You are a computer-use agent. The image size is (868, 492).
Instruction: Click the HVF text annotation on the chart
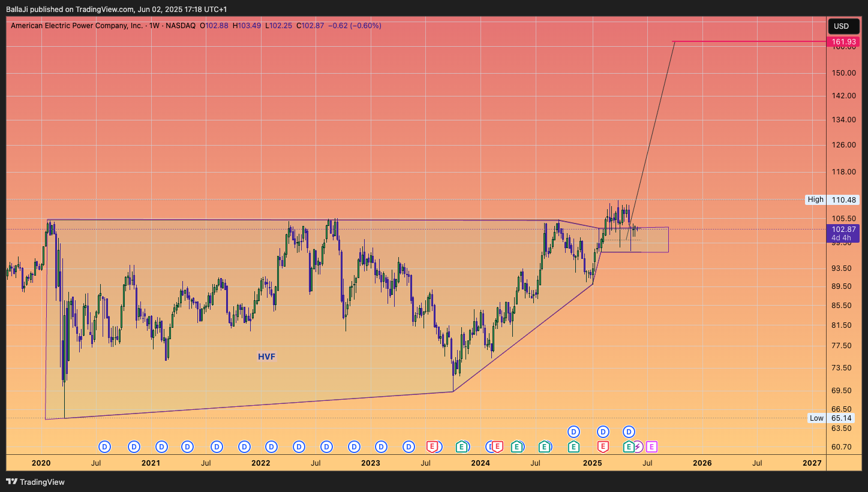tap(267, 357)
